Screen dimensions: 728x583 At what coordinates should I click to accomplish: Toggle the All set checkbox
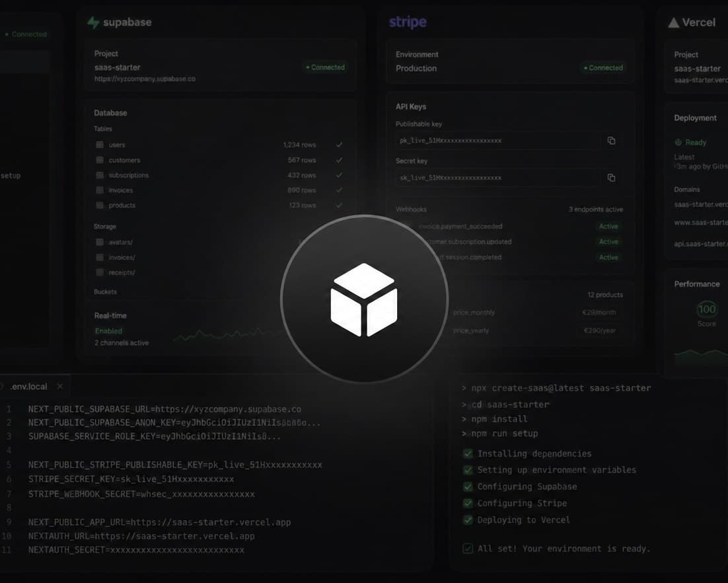click(x=468, y=549)
